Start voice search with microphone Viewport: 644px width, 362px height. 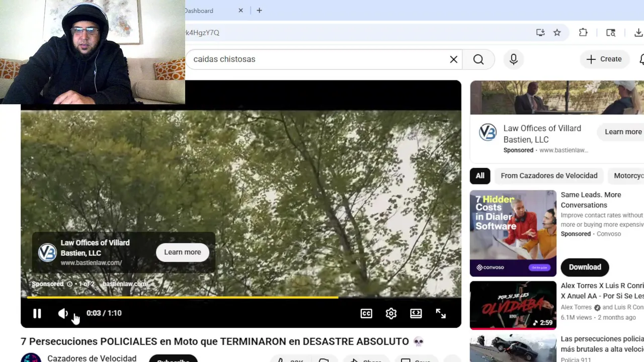pyautogui.click(x=514, y=59)
